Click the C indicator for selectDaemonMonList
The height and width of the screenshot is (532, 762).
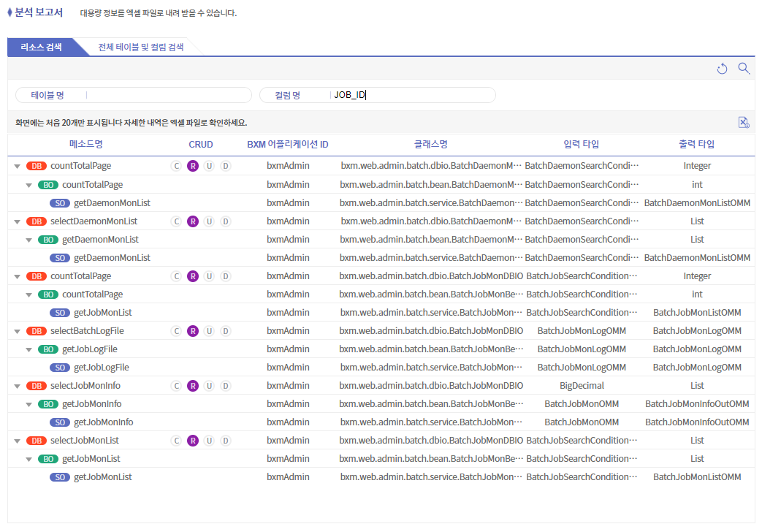[x=176, y=221]
